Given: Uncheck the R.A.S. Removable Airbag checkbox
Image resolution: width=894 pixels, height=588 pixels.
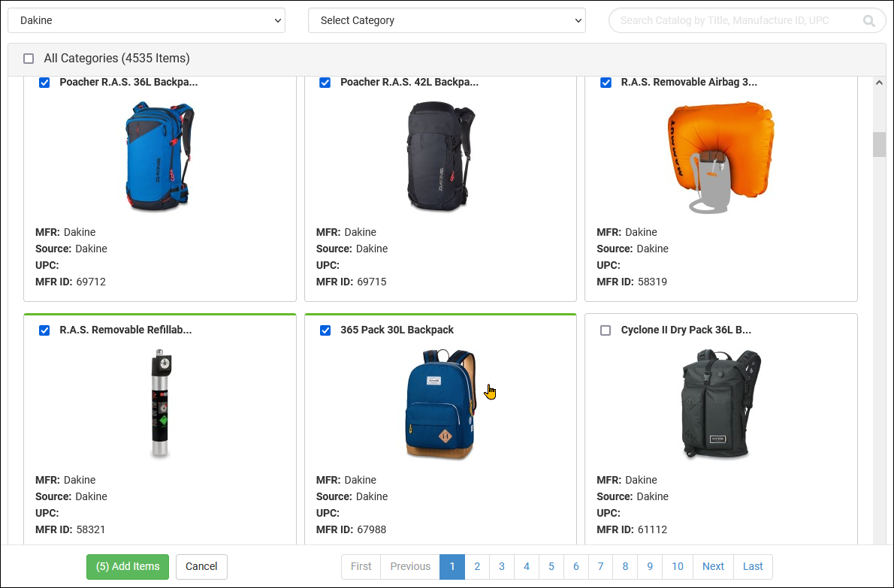Looking at the screenshot, I should coord(606,83).
